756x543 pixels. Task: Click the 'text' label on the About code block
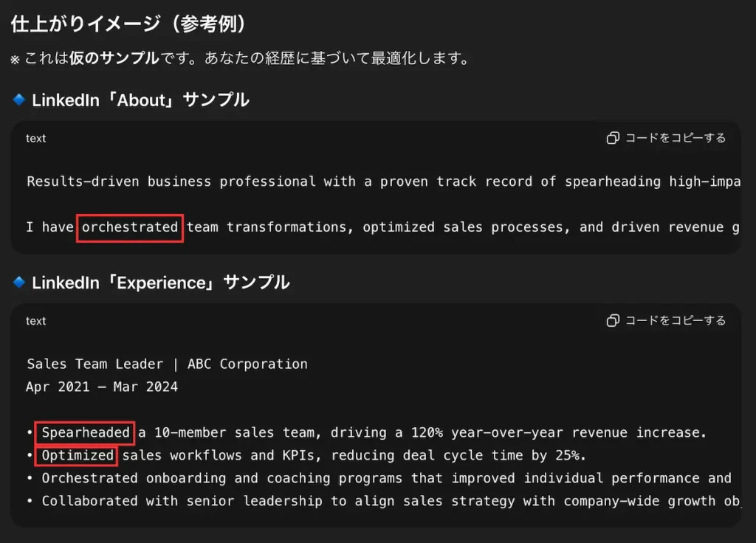click(35, 138)
